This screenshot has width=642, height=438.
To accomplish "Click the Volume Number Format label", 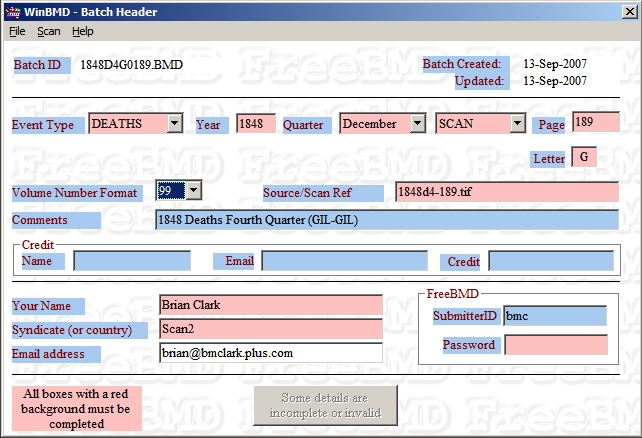I will point(75,193).
